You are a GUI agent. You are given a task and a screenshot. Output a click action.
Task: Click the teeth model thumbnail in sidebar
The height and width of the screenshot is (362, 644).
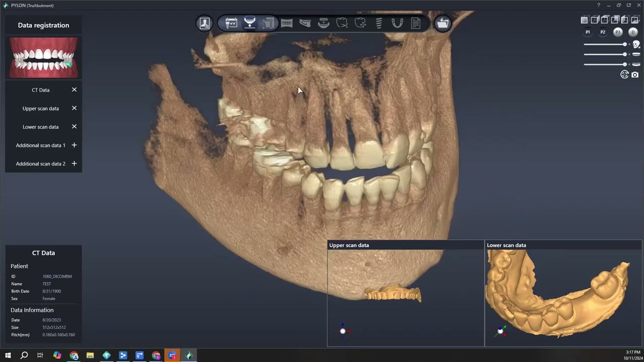tap(44, 58)
